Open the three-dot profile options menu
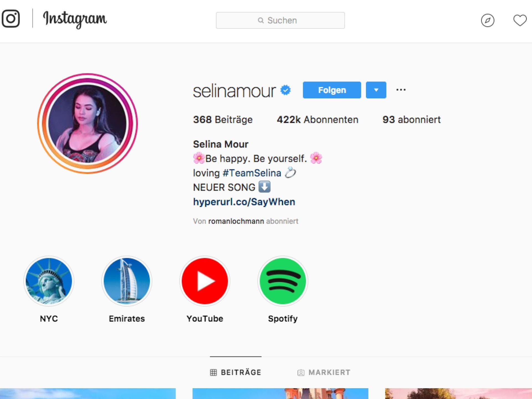532x399 pixels. click(401, 90)
